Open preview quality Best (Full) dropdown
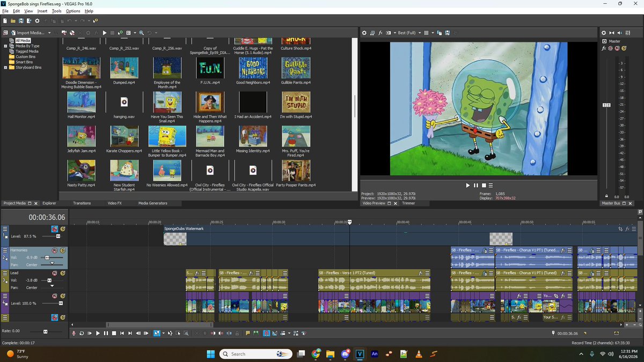644x362 pixels. tap(409, 33)
